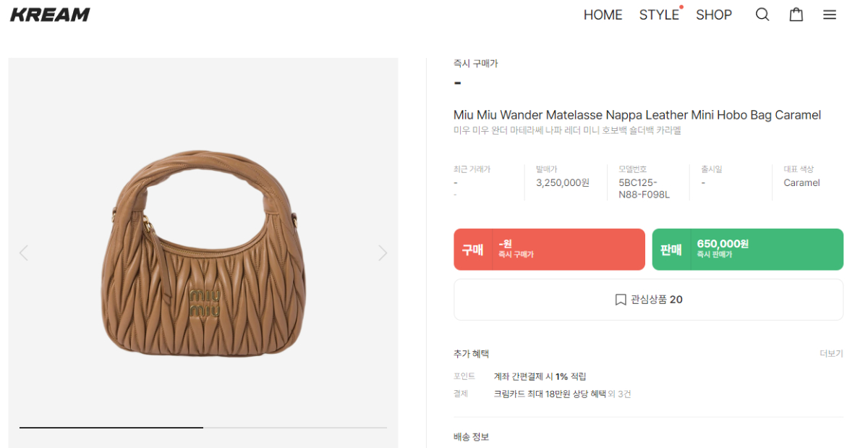Go to the HOME menu
868x448 pixels.
pyautogui.click(x=603, y=14)
